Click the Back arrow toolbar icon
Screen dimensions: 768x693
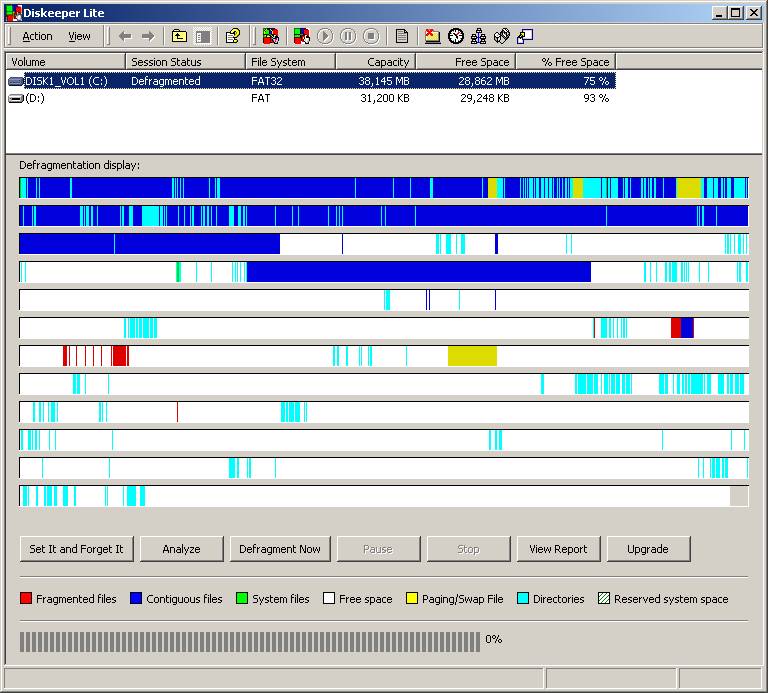[x=125, y=36]
